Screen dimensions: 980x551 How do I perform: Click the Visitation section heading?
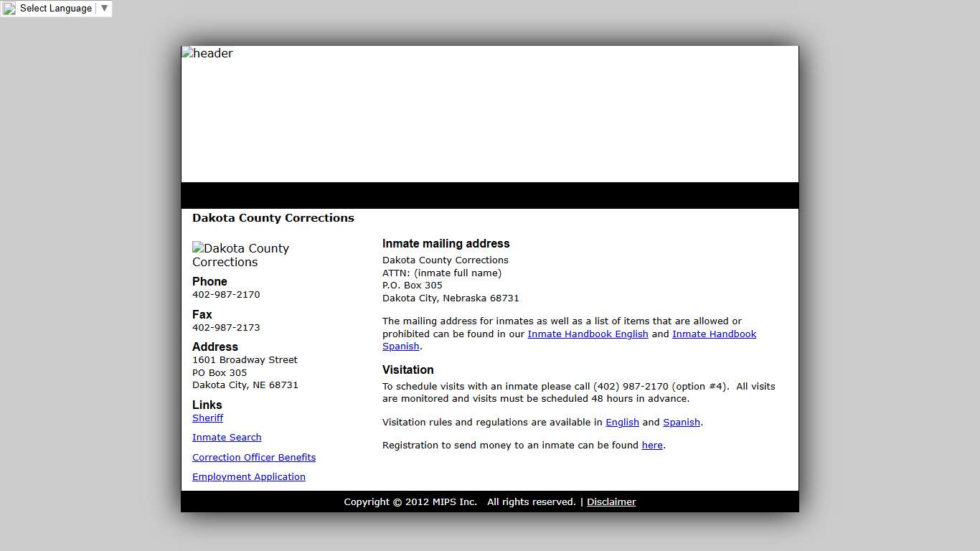(x=407, y=369)
